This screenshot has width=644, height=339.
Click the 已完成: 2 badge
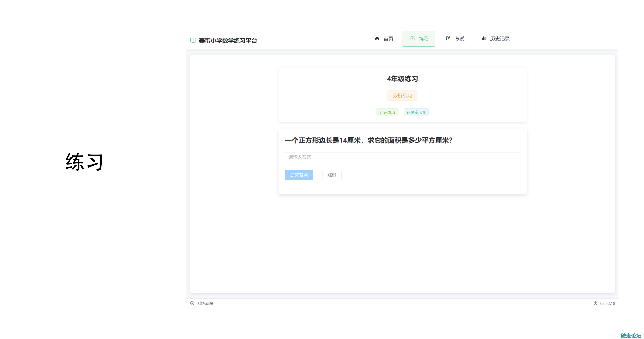(387, 112)
